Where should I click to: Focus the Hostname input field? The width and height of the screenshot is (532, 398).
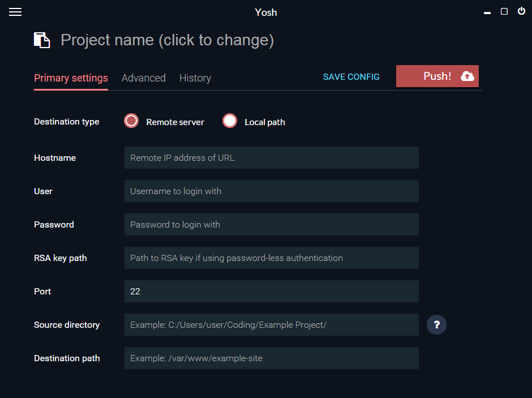[x=272, y=158]
